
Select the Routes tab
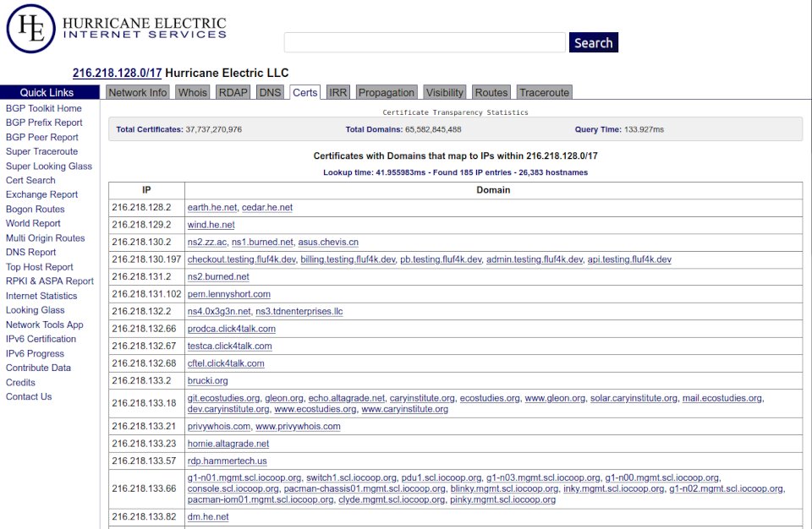point(491,92)
